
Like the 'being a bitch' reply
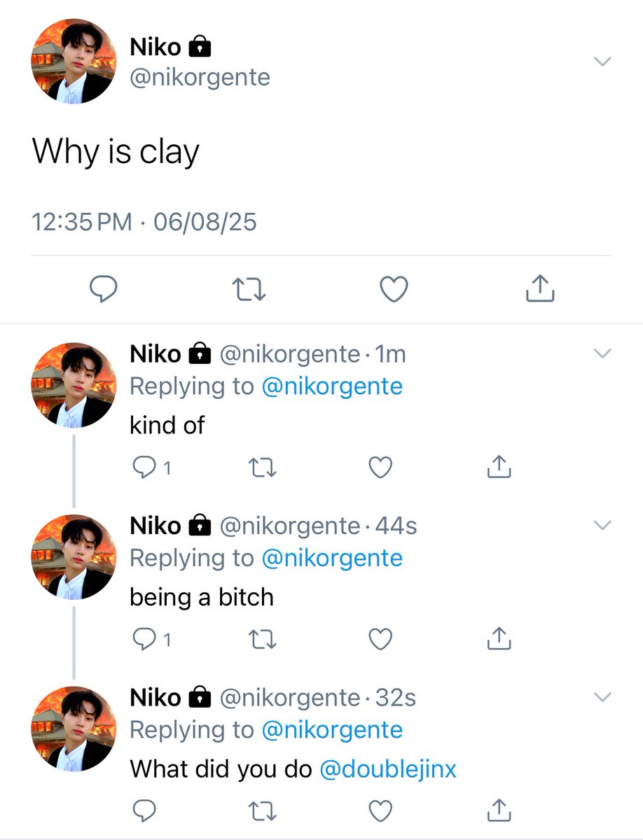(x=380, y=639)
